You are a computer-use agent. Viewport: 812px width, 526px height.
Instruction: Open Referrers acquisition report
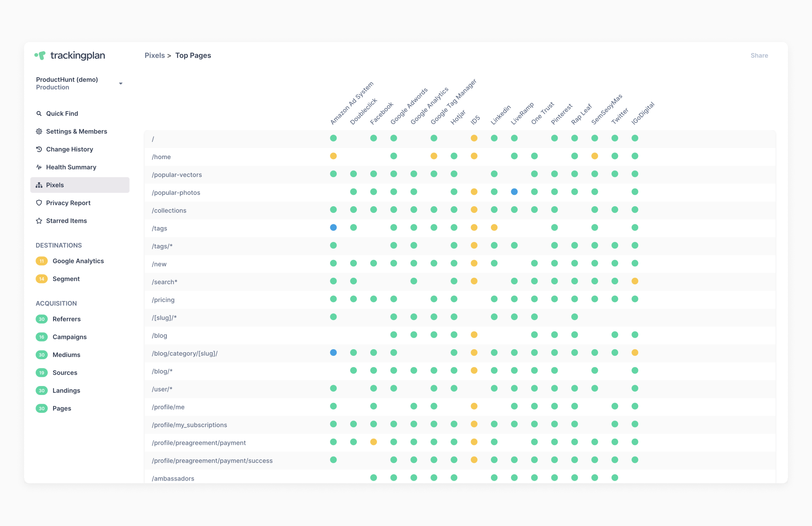66,319
